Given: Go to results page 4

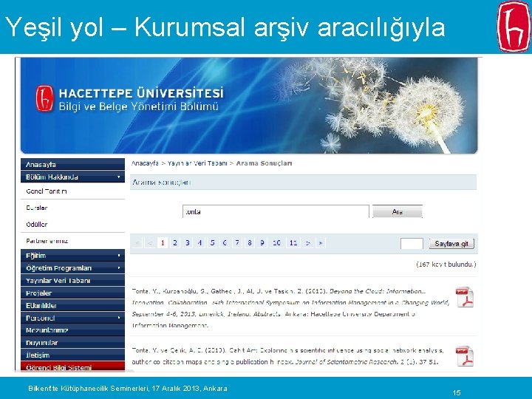Looking at the screenshot, I should (199, 243).
